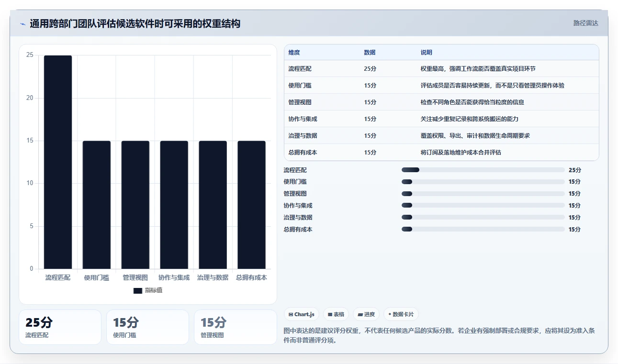Select the 流程匹配 cell in the table
This screenshot has height=364, width=618.
[300, 69]
